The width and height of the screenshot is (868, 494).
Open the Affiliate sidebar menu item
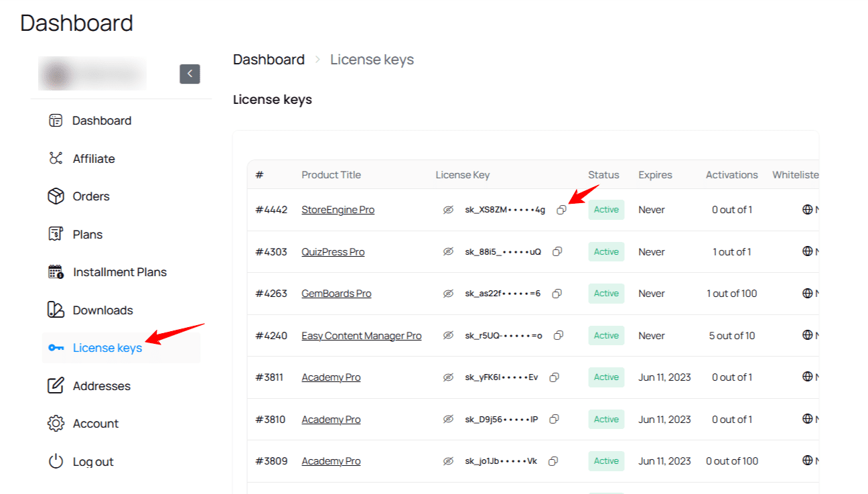click(94, 159)
